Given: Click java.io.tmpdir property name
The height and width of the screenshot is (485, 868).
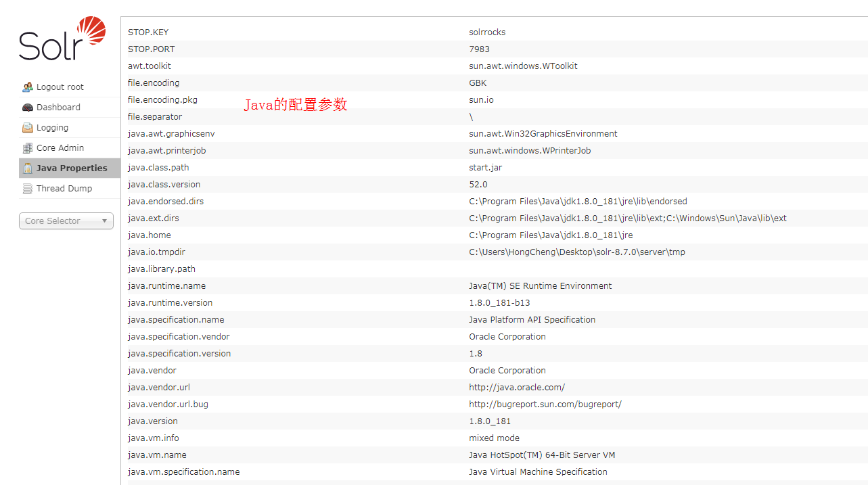Looking at the screenshot, I should pos(156,252).
